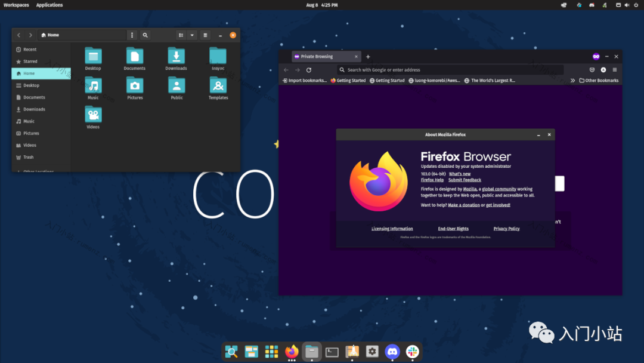Launch Terminal from the dock

point(332,352)
